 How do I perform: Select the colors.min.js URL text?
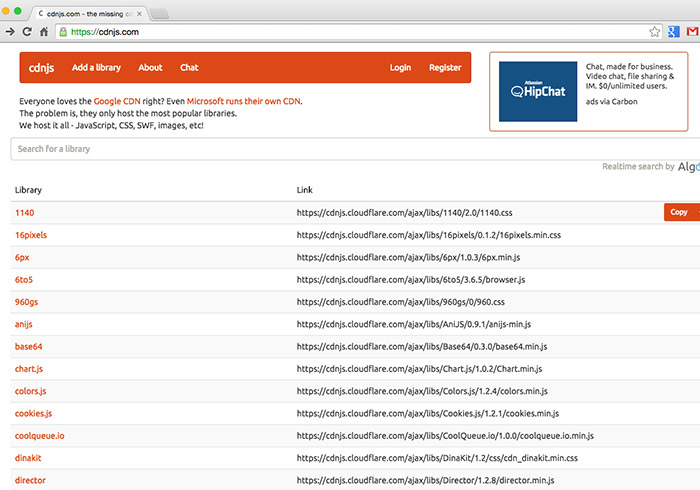(422, 391)
